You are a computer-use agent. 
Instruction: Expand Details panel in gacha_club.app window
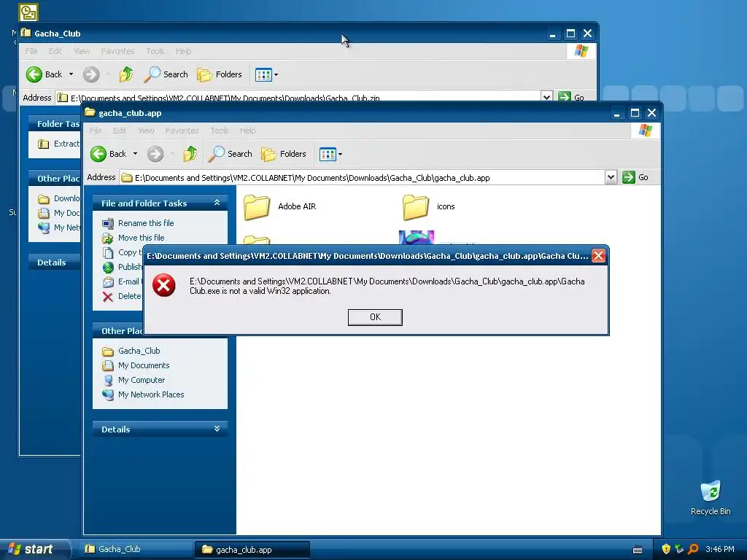click(217, 429)
